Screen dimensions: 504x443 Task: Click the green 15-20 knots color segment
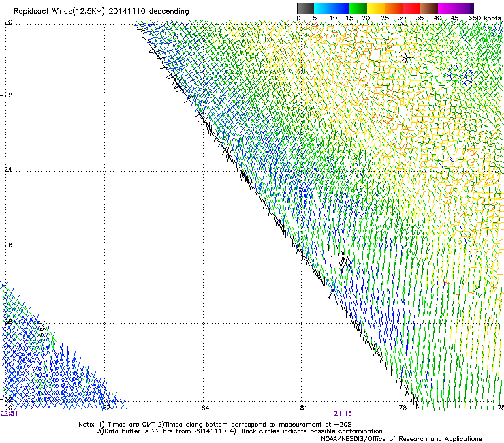[358, 8]
